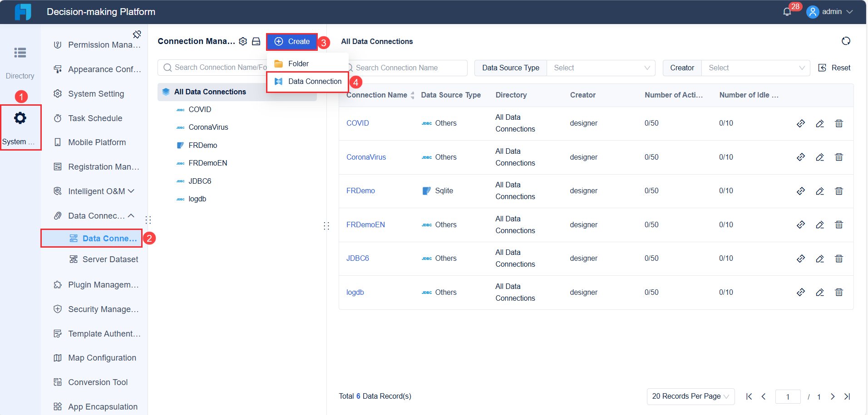Edit the logdb connection
Viewport: 868px width, 415px height.
coord(820,293)
